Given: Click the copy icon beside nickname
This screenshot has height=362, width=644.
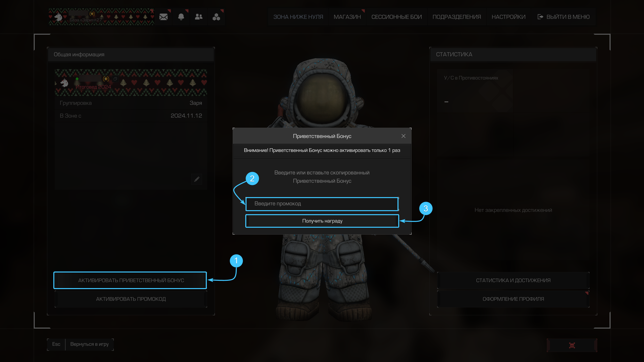Looking at the screenshot, I should 115,79.
